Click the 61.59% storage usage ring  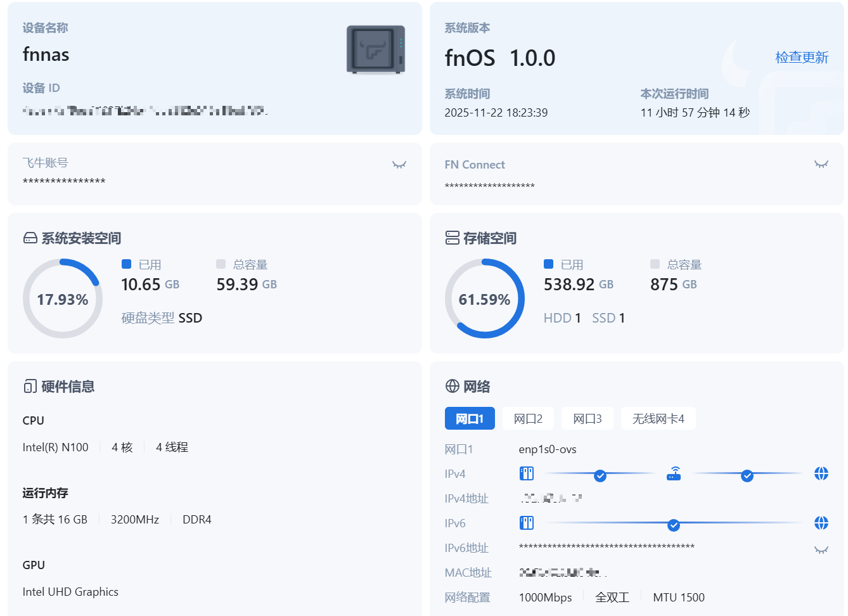click(484, 299)
